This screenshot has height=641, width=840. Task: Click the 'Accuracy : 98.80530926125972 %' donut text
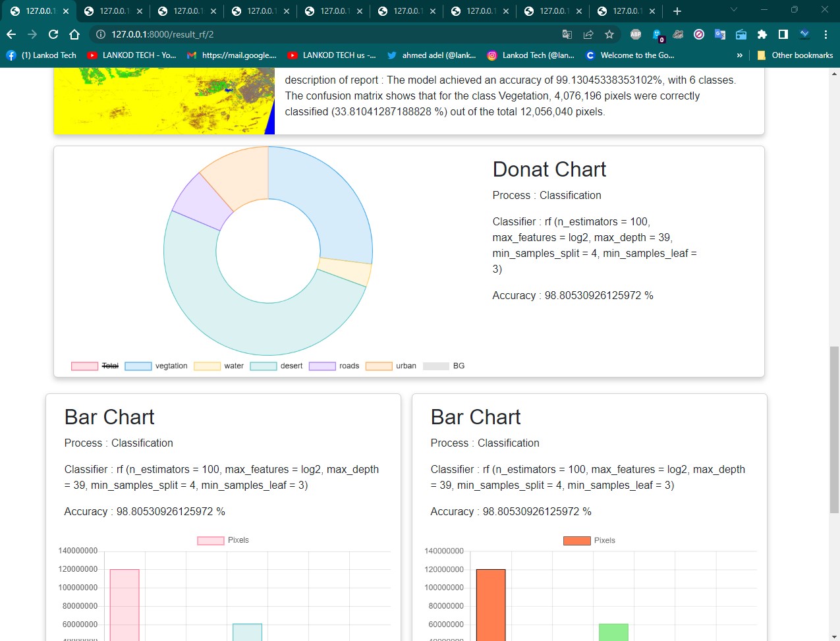[573, 295]
